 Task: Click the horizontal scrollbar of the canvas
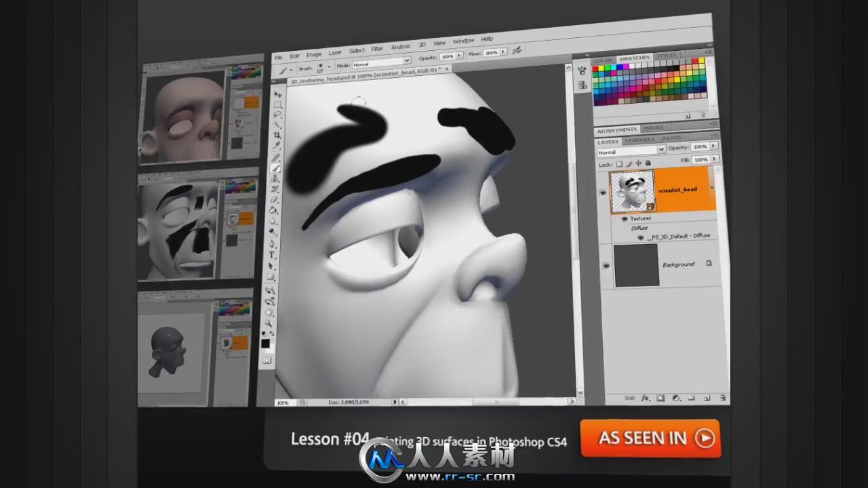click(x=488, y=401)
